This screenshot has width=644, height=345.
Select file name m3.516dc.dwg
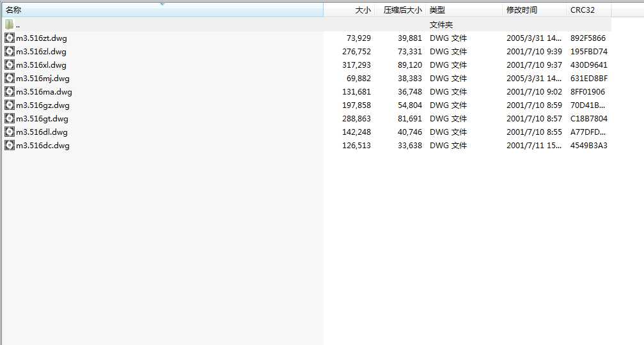(x=43, y=145)
